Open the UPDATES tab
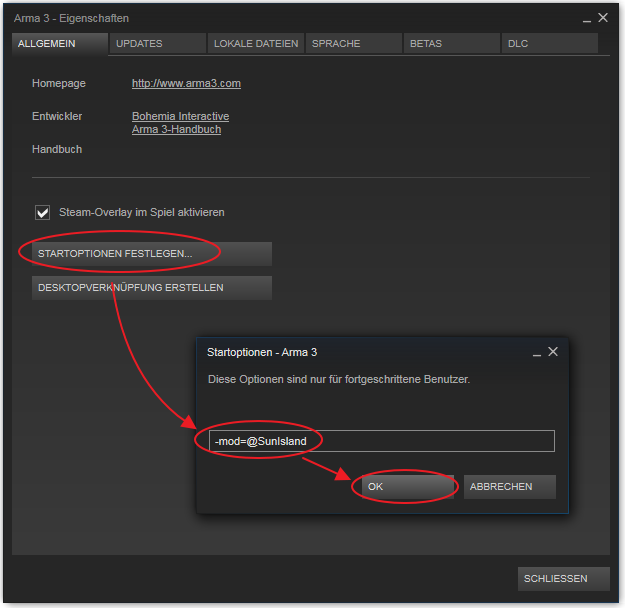The image size is (625, 608). pos(158,43)
